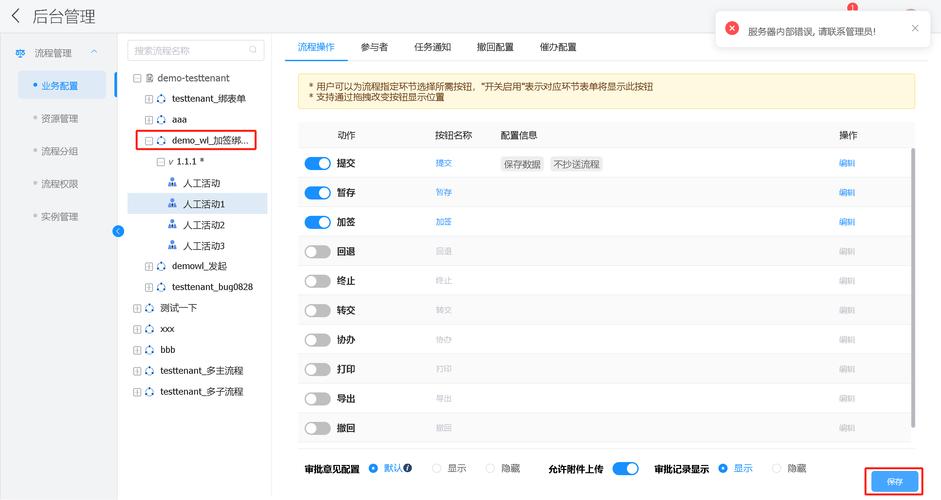Click the demo-testtenant file icon
The image size is (941, 500).
[150, 78]
